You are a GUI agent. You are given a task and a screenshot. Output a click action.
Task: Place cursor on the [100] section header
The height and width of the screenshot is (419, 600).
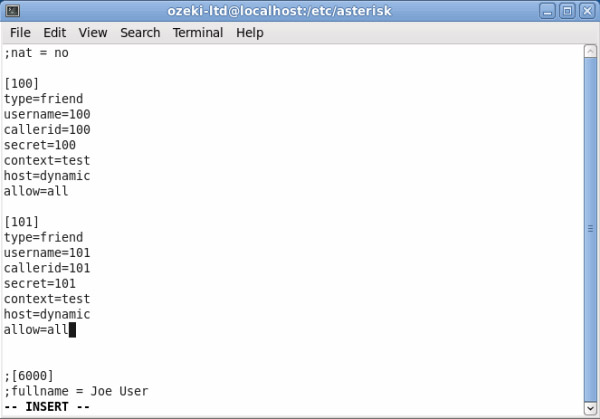(22, 84)
